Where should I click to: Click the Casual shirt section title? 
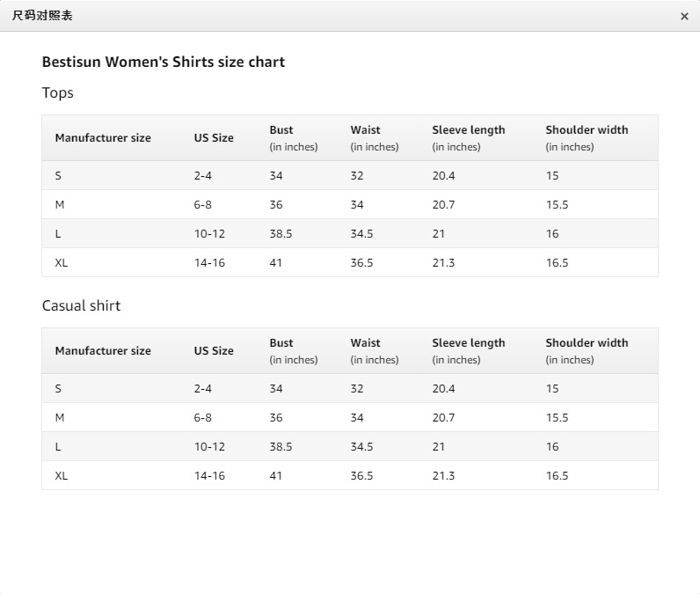click(81, 305)
